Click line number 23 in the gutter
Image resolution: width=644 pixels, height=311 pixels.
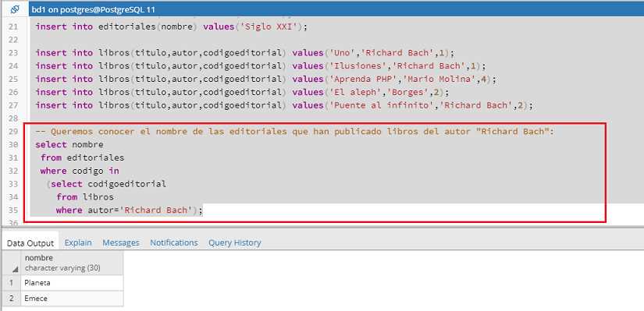13,53
